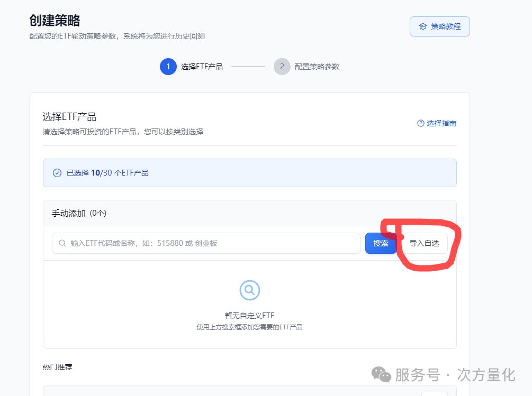Focus the ETF code or name input field
This screenshot has height=396, width=532.
coord(212,243)
